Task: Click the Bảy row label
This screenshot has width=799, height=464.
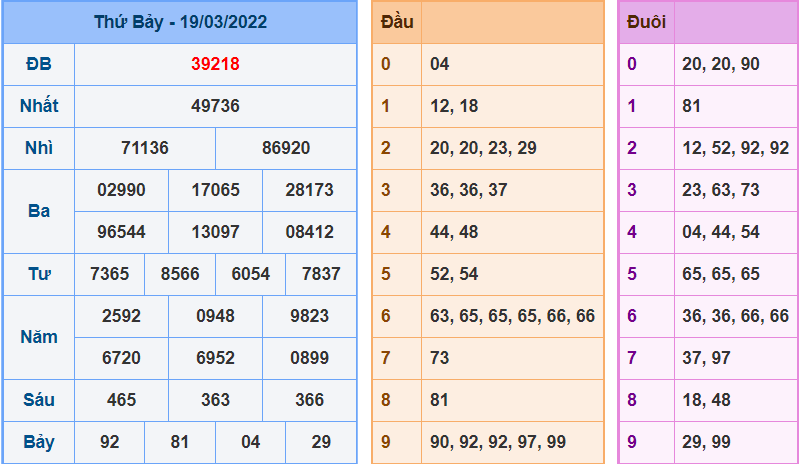Action: click(39, 442)
